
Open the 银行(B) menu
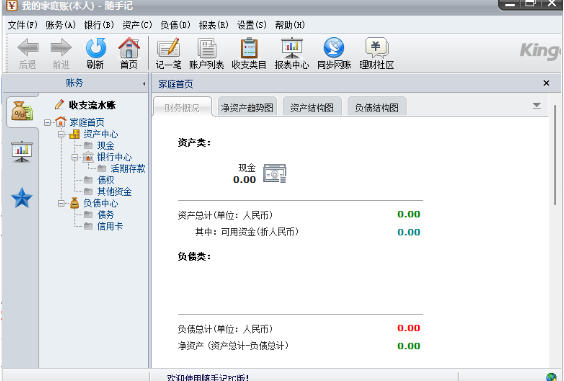[99, 25]
